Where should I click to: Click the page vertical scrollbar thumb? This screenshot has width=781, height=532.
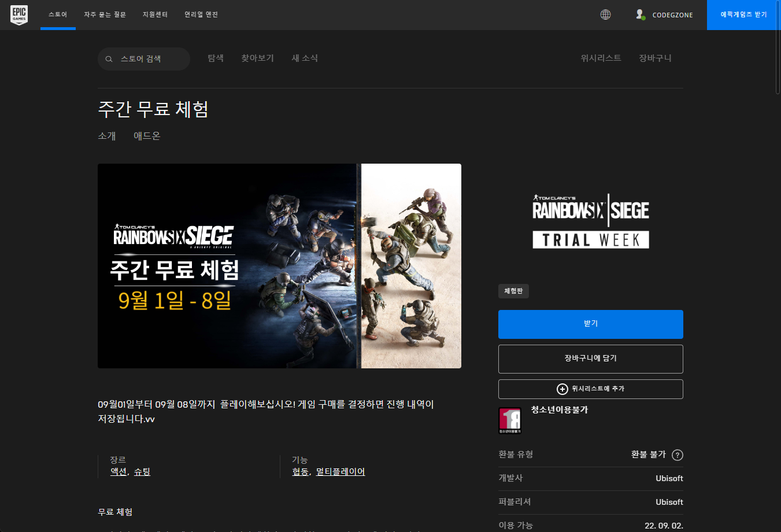[778, 46]
